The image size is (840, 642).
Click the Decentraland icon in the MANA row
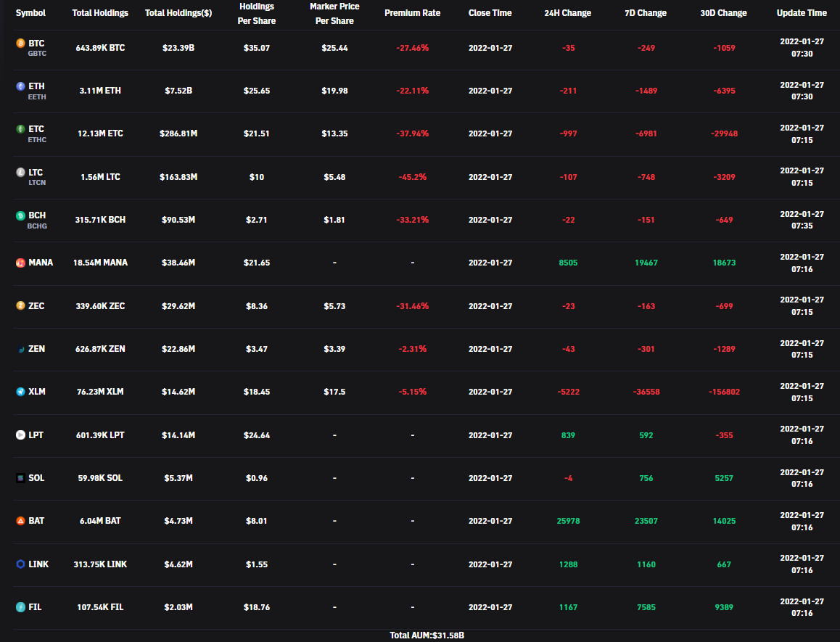(20, 263)
